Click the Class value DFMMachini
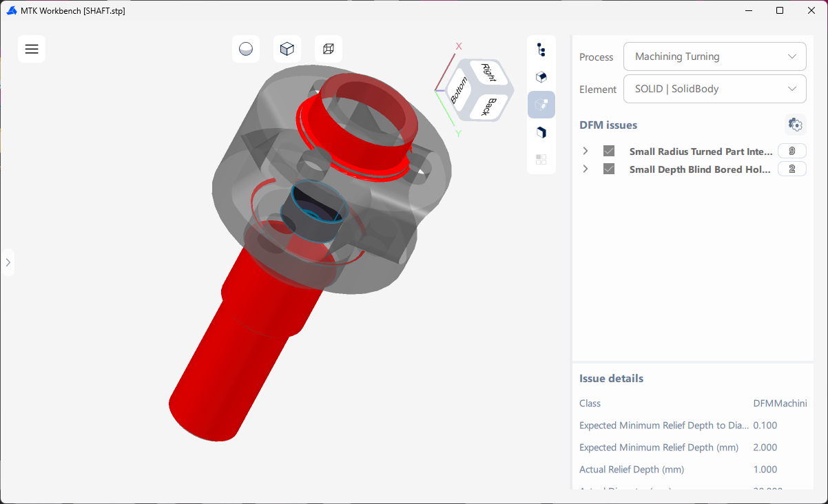 click(780, 403)
